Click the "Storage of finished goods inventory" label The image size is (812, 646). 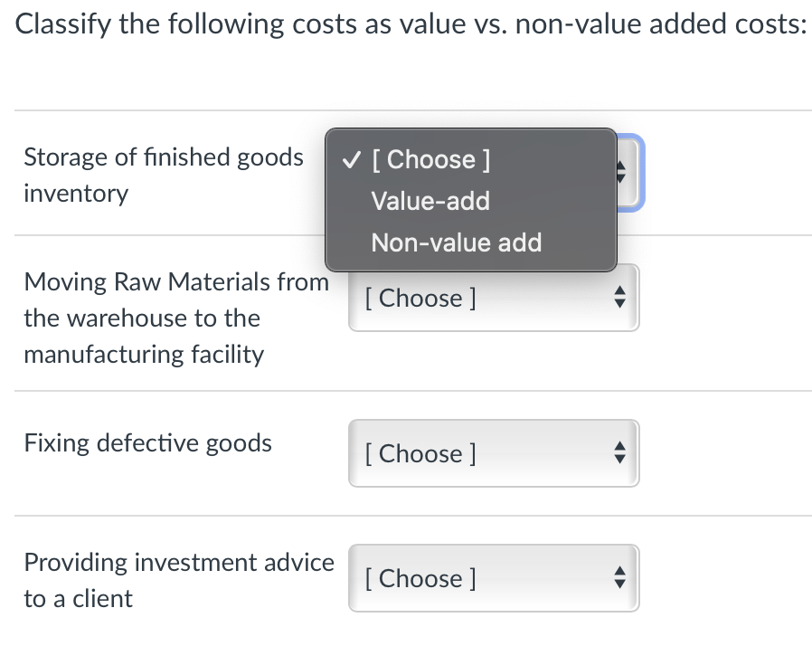click(163, 175)
